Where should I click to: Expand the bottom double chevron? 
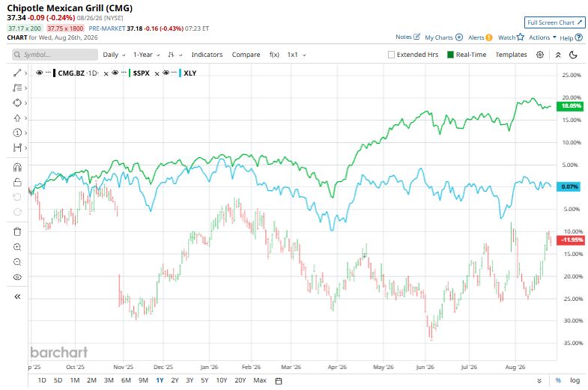[539, 380]
